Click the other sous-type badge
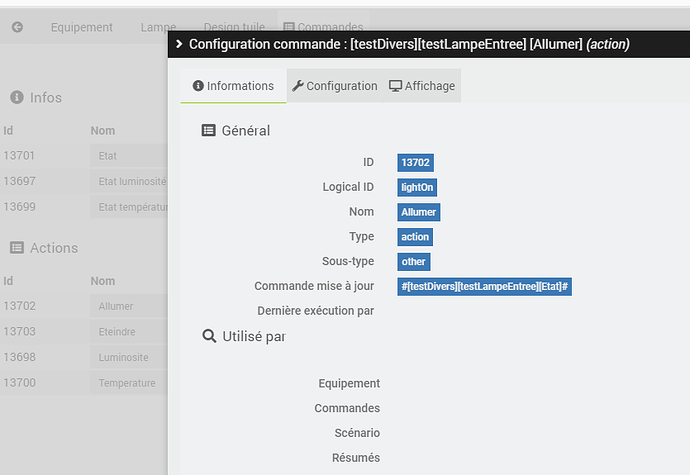690x475 pixels. [x=413, y=262]
